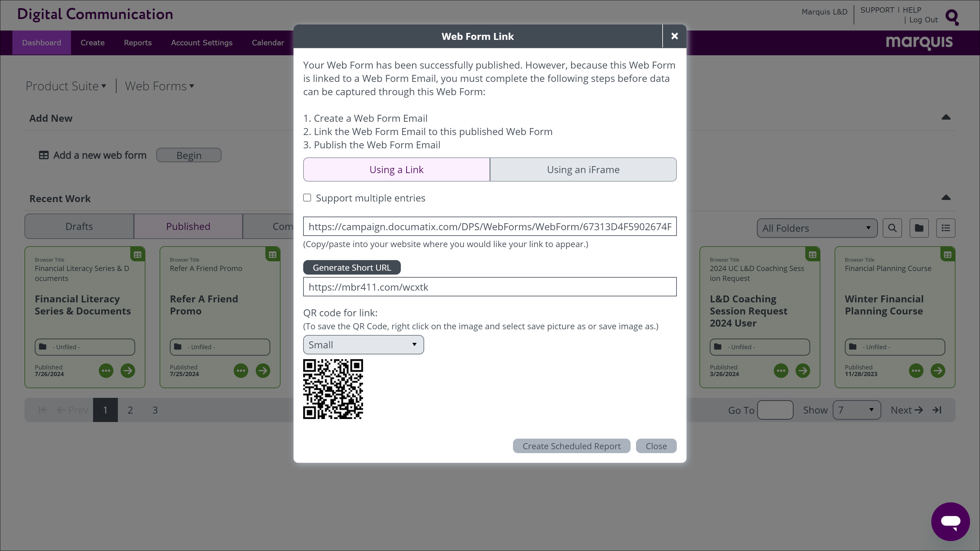Select the Using a Link tab
The width and height of the screenshot is (980, 551).
(396, 169)
